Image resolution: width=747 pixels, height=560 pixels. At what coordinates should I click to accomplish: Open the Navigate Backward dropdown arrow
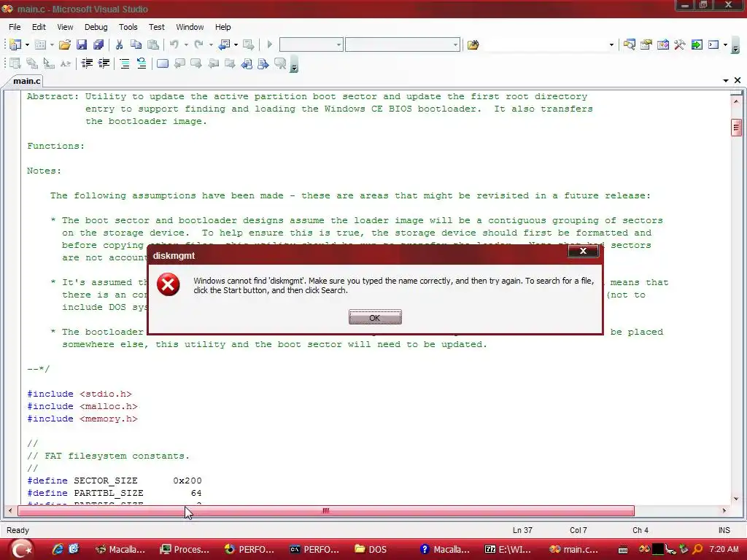point(236,44)
